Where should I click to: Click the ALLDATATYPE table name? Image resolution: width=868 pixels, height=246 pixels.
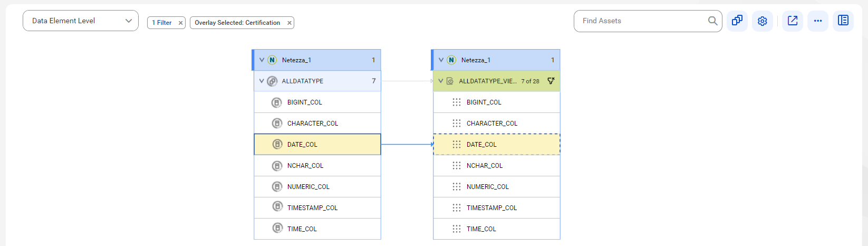click(x=303, y=81)
